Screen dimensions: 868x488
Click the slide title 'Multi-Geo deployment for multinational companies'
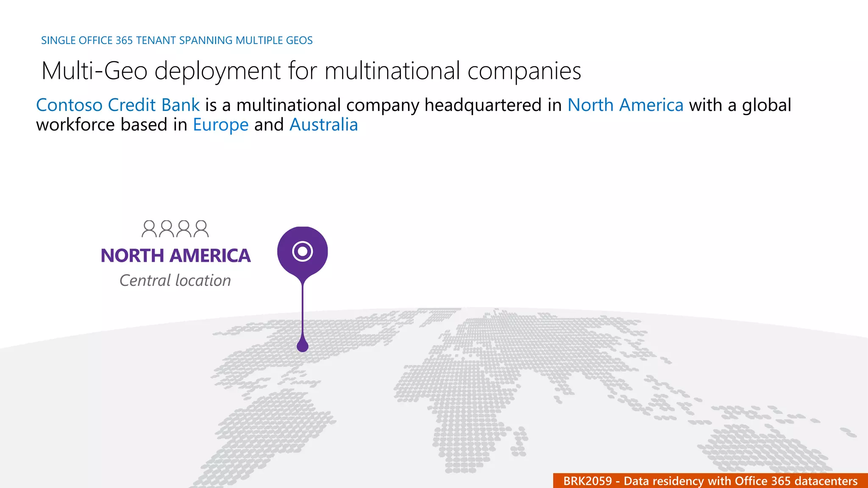click(311, 71)
